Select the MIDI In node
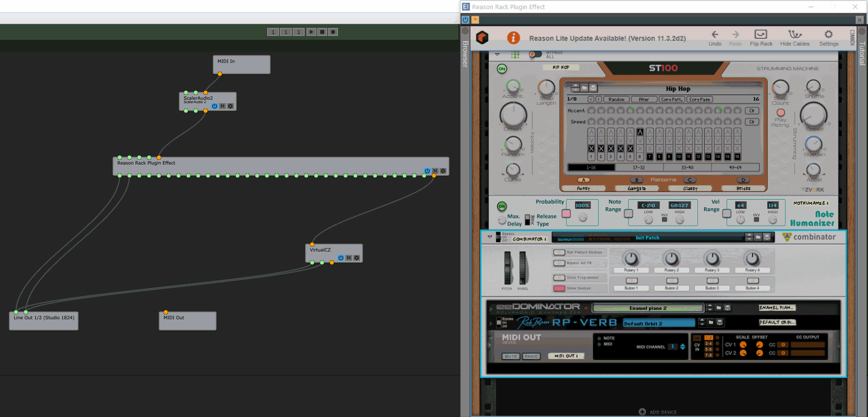Image resolution: width=868 pixels, height=417 pixels. [242, 64]
